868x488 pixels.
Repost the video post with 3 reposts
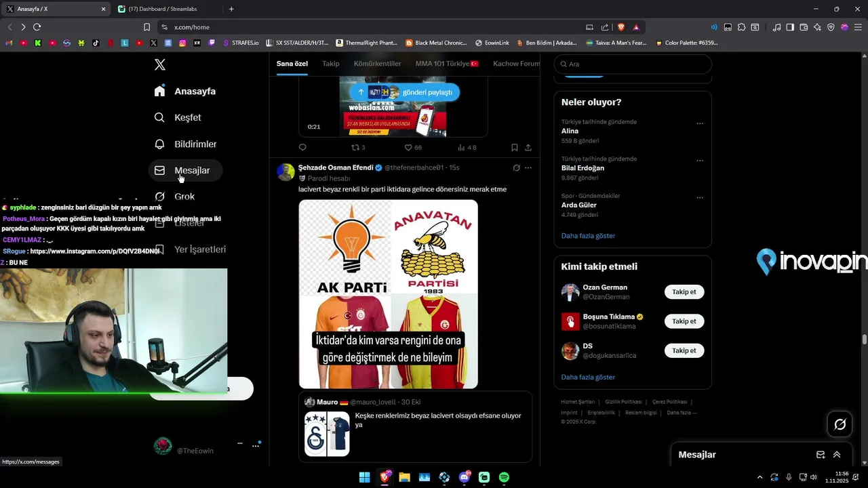(358, 147)
